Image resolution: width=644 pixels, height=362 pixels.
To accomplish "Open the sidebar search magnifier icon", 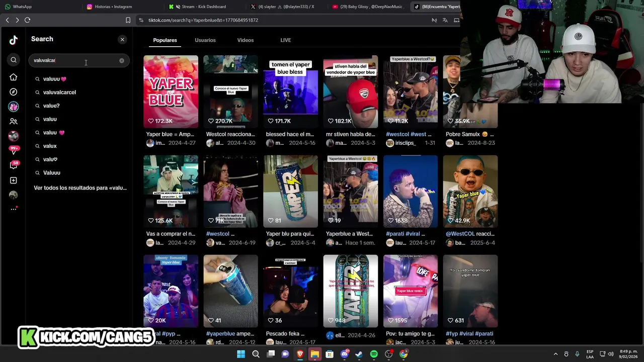I will pyautogui.click(x=14, y=60).
